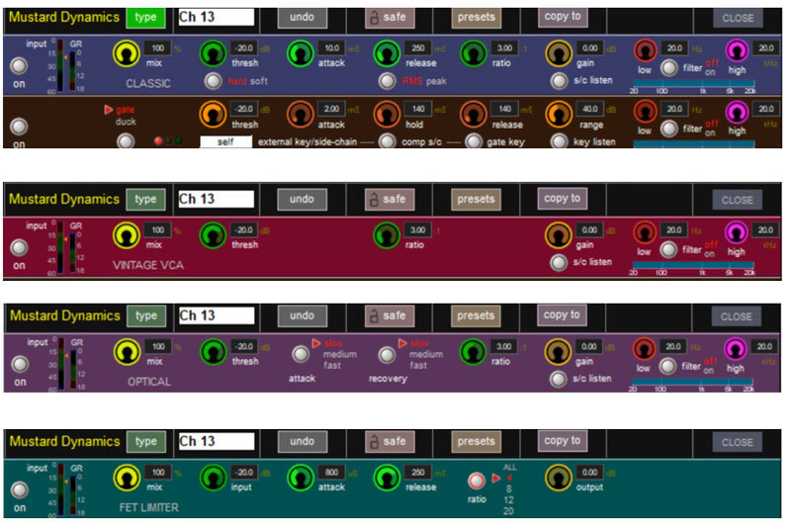Image resolution: width=791 pixels, height=532 pixels.
Task: Close the VINTAGE VCA dynamics panel
Action: pyautogui.click(x=737, y=200)
